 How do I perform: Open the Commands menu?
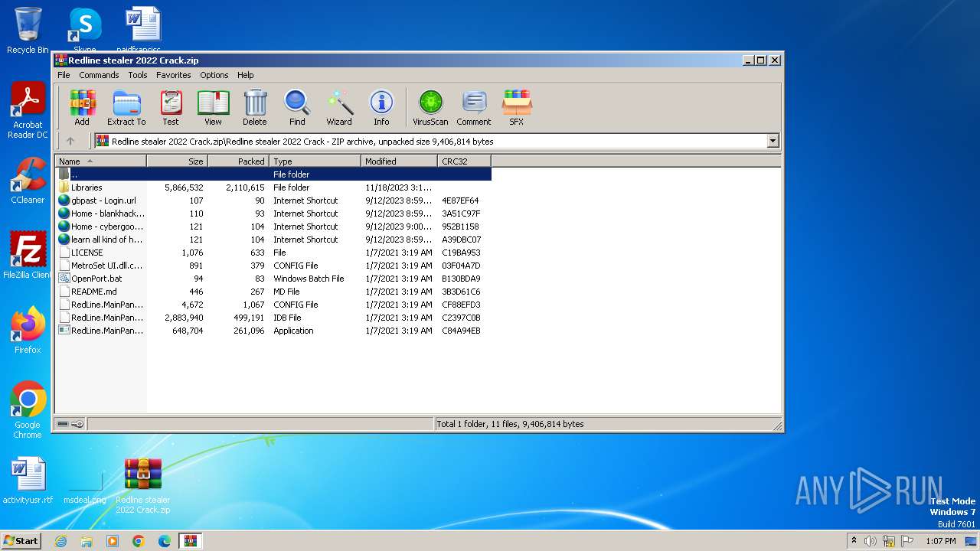[99, 75]
